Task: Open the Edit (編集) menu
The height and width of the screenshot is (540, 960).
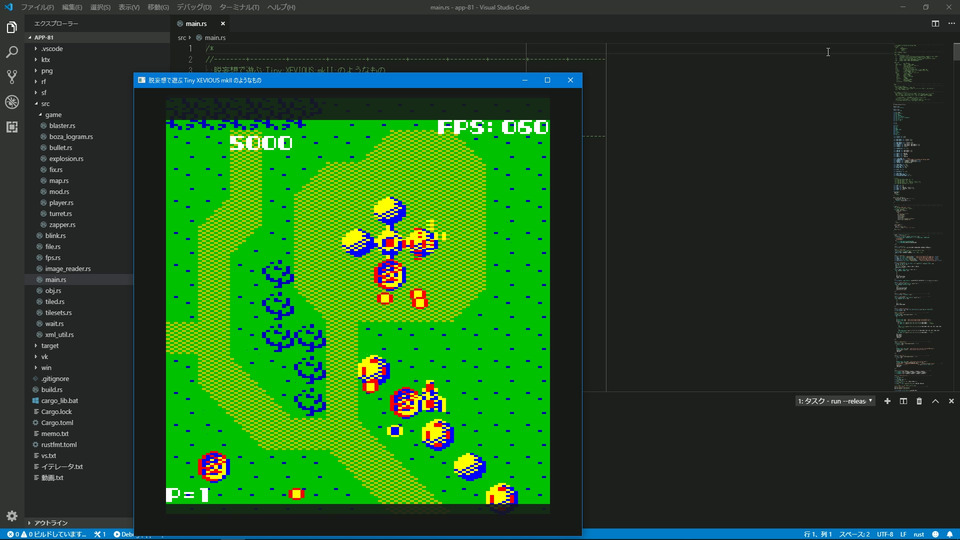Action: point(72,7)
